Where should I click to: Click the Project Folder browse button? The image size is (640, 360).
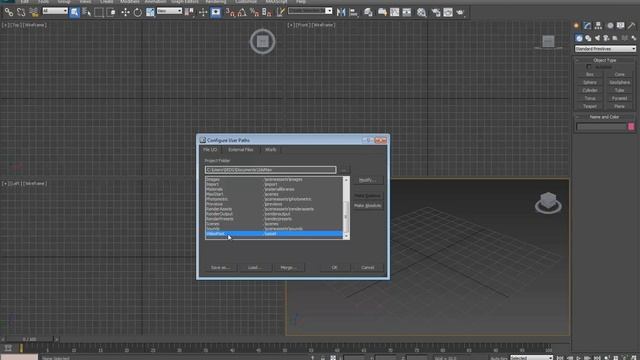click(x=344, y=170)
